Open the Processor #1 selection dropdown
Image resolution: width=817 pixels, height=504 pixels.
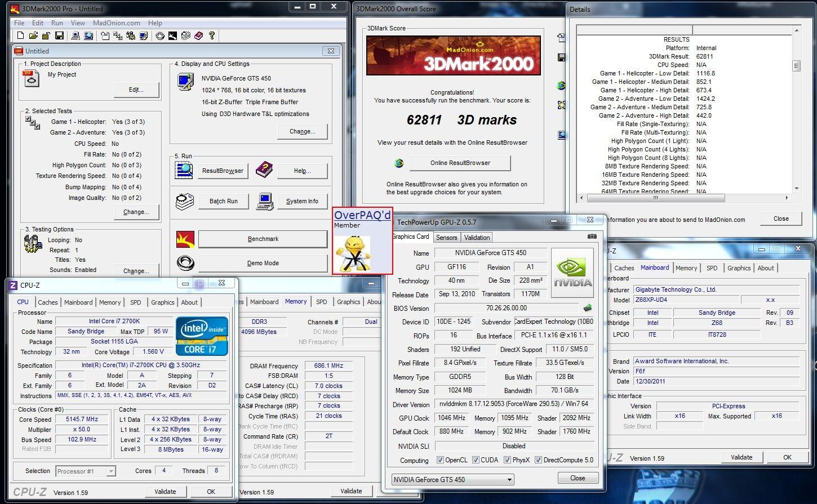86,471
